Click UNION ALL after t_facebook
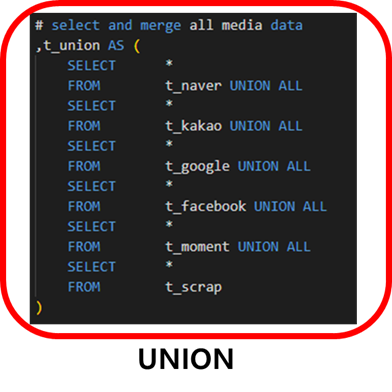Image resolution: width=392 pixels, height=392 pixels. [290, 206]
